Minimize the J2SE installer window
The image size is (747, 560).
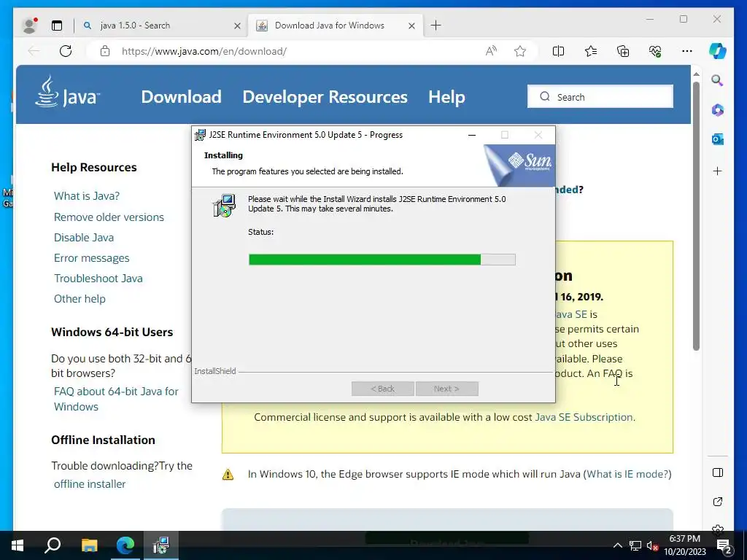[x=472, y=135]
